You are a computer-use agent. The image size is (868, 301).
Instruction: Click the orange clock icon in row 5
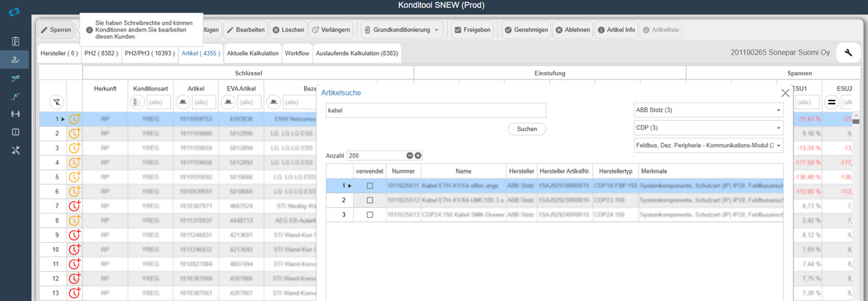pyautogui.click(x=74, y=177)
